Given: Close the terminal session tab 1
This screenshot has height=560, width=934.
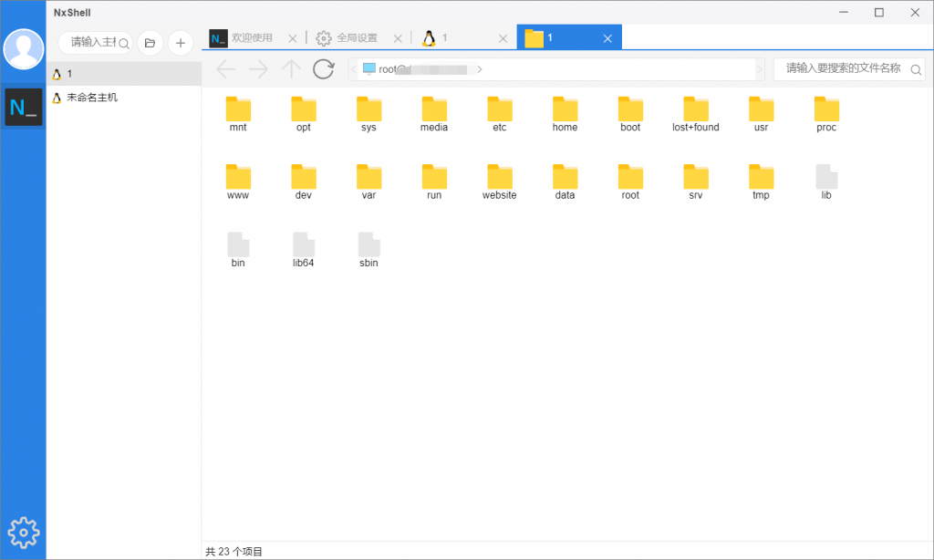Looking at the screenshot, I should [x=503, y=38].
